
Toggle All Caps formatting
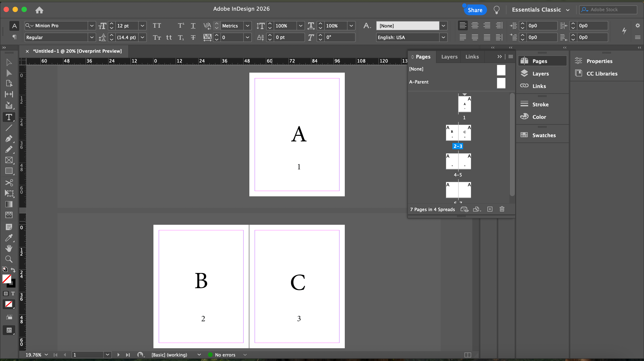point(157,25)
